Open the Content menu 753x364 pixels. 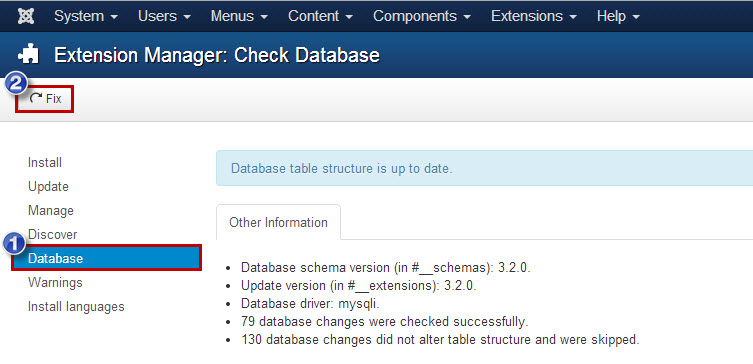coord(320,16)
